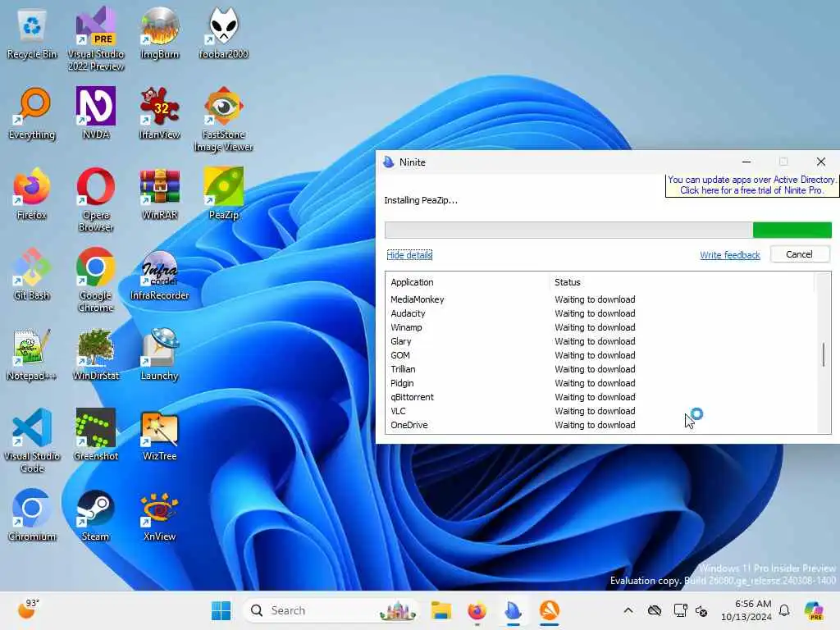This screenshot has width=840, height=630.
Task: Select the Steam desktop shortcut
Action: (96, 515)
